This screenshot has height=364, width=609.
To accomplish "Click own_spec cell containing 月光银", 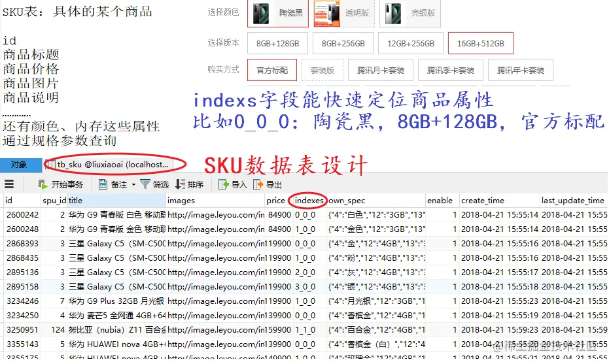I will (376, 301).
